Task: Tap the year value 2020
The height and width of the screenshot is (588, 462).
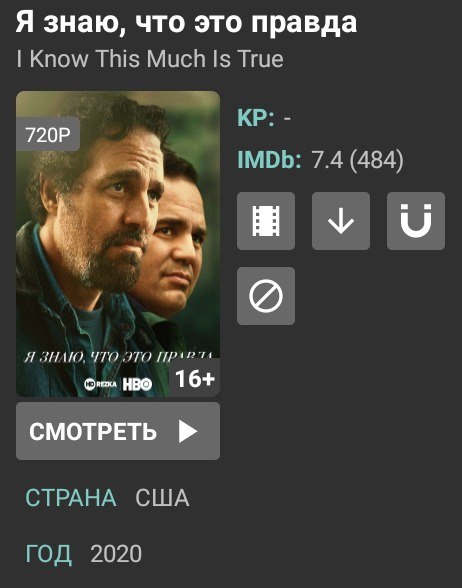Action: click(x=116, y=554)
